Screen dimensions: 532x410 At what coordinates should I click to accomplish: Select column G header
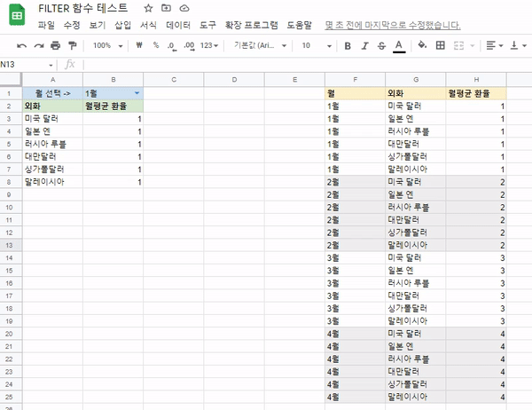click(x=416, y=80)
